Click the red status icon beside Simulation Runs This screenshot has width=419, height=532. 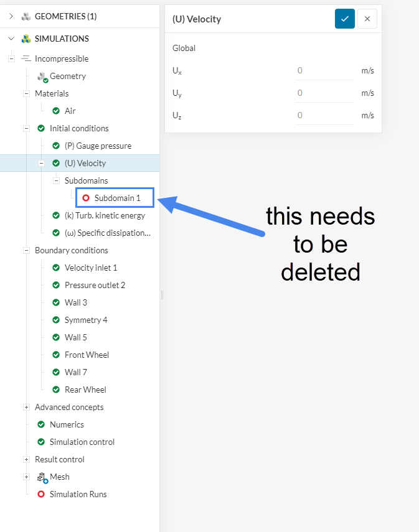(x=41, y=494)
